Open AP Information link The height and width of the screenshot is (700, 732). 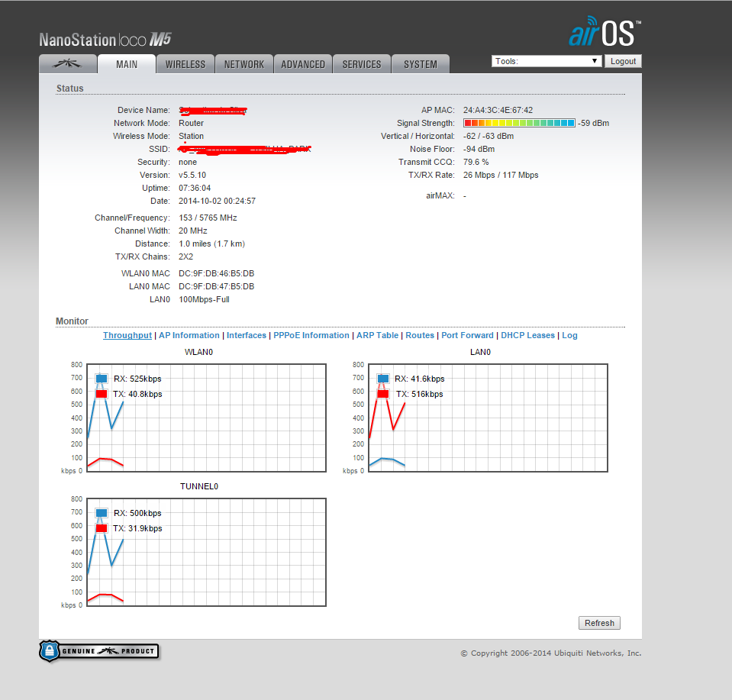pyautogui.click(x=189, y=335)
